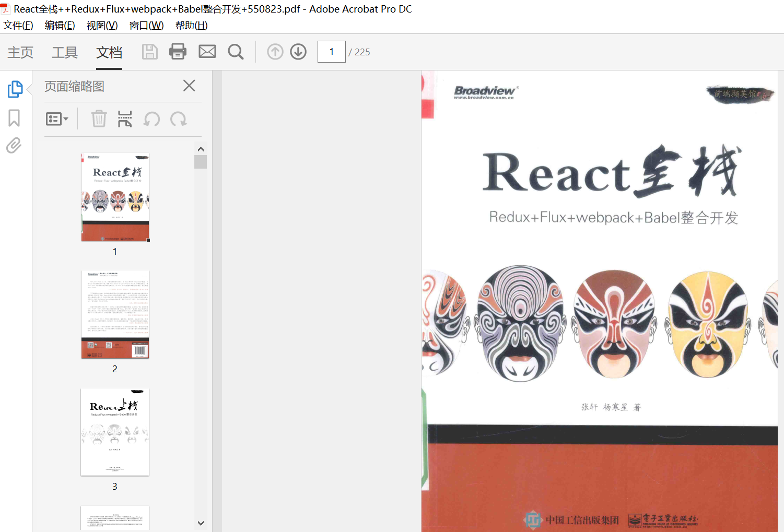Select page 2 thumbnail
Viewport: 784px width, 532px height.
pyautogui.click(x=115, y=314)
